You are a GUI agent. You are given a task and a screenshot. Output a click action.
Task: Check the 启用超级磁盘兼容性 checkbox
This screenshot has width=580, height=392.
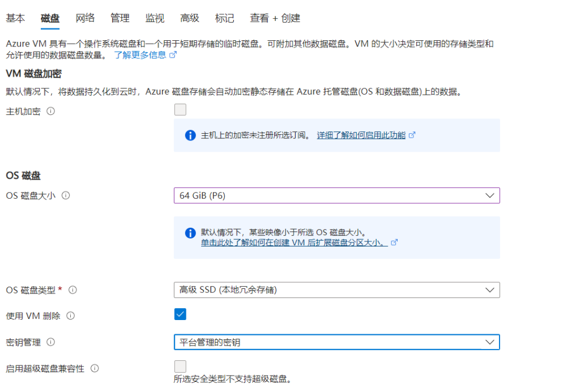coord(180,366)
